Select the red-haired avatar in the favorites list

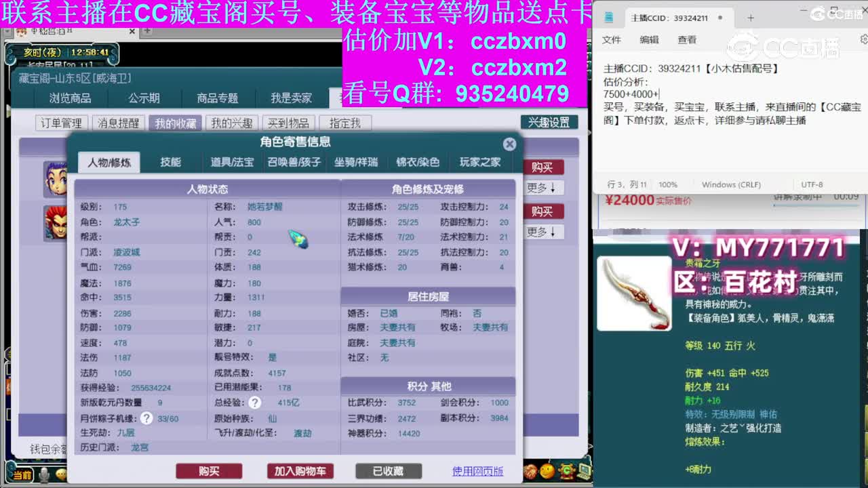(55, 222)
